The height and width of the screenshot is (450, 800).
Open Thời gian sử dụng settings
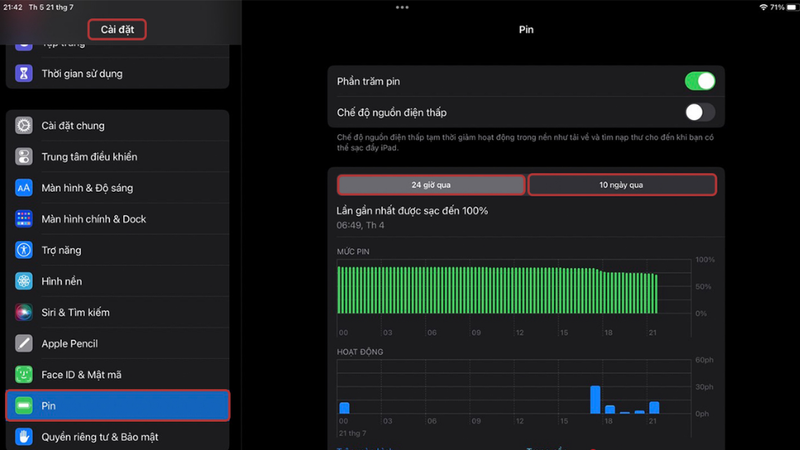pos(117,73)
